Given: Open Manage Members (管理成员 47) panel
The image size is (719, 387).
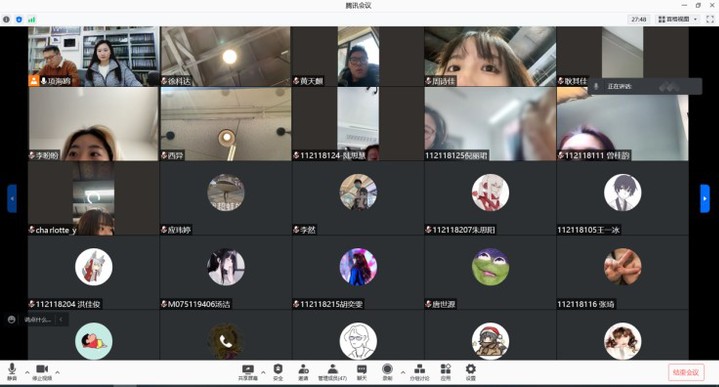Looking at the screenshot, I should point(332,372).
